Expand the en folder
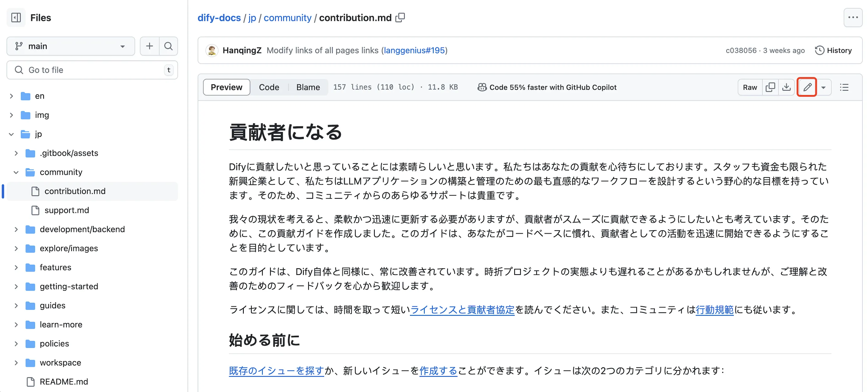 pos(12,96)
